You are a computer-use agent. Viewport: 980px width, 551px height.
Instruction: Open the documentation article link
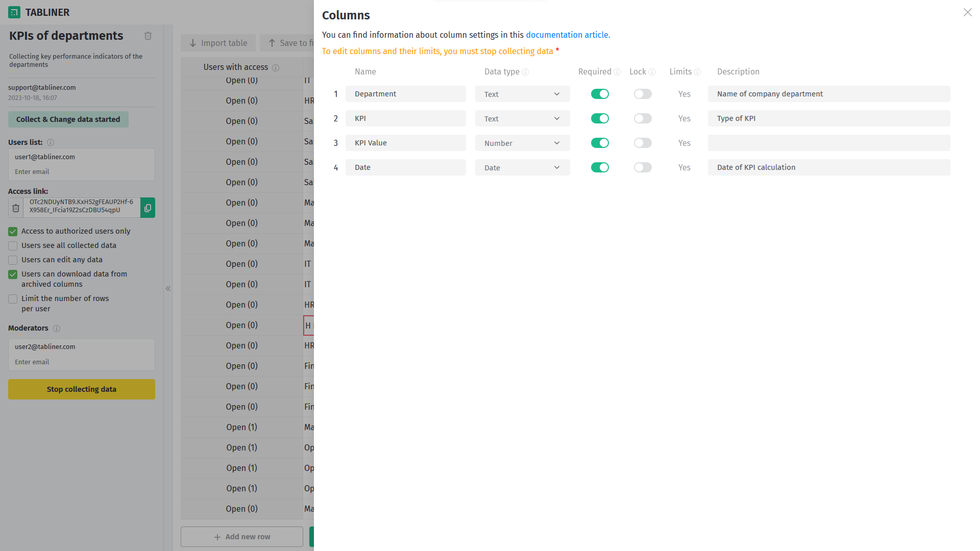tap(568, 35)
